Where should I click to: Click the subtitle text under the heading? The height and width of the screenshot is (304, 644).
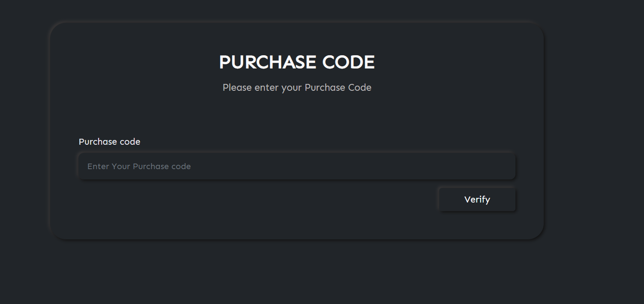click(x=297, y=88)
